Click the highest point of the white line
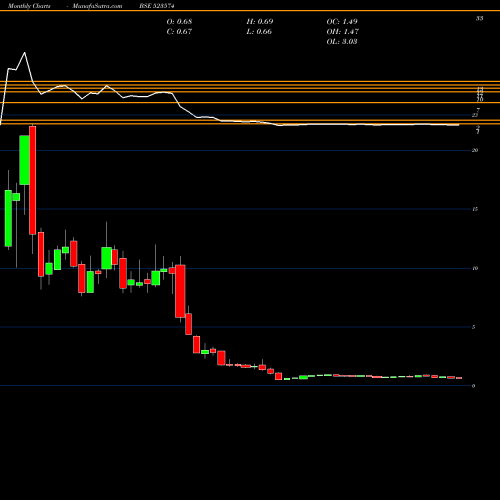 pos(24,53)
